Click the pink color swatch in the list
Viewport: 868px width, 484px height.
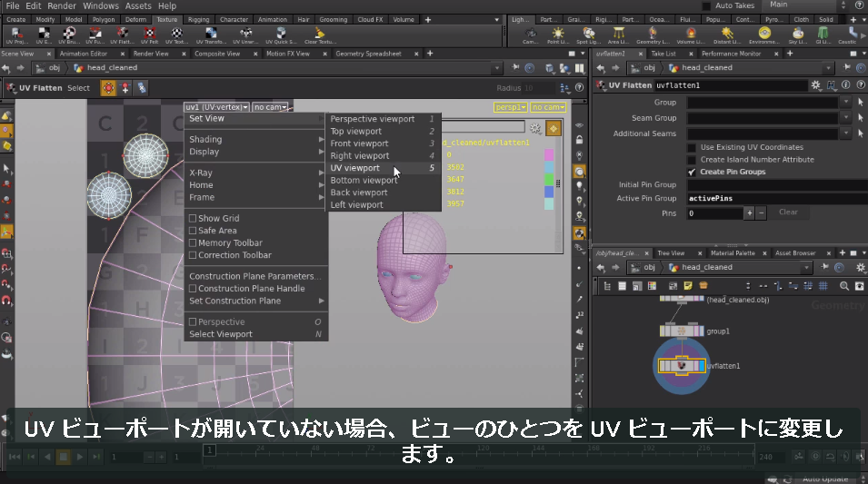549,155
